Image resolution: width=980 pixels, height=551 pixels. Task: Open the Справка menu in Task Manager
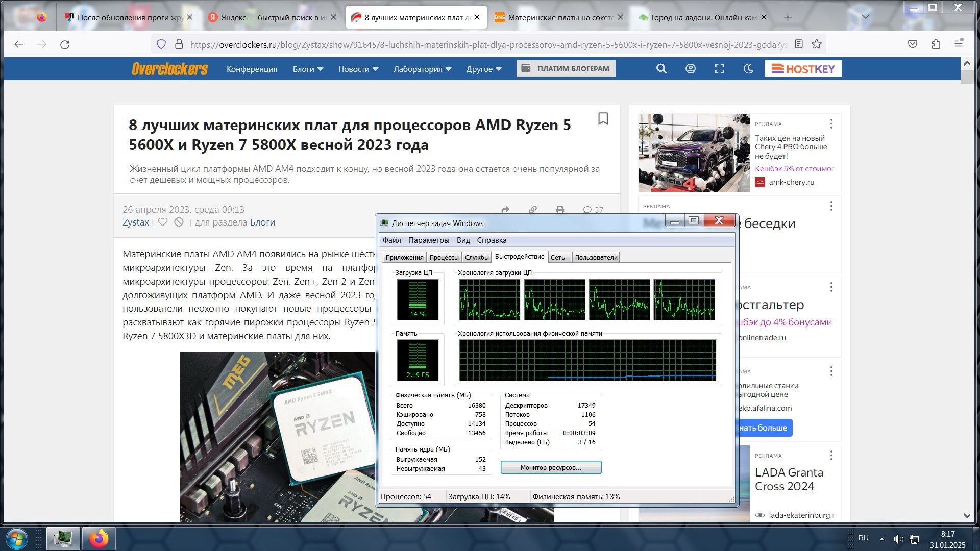tap(492, 240)
